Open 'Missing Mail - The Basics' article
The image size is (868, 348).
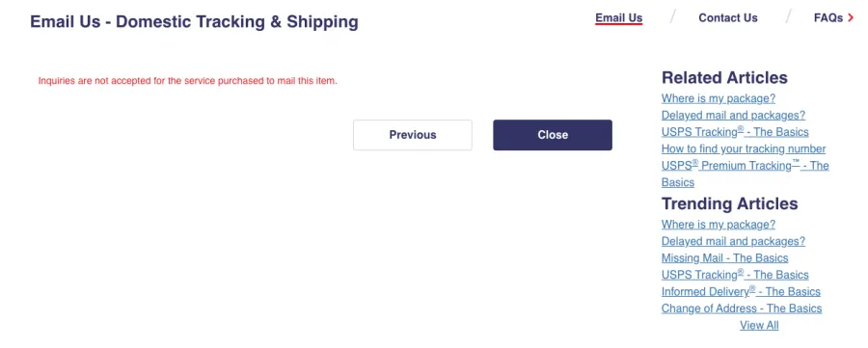[x=724, y=258]
